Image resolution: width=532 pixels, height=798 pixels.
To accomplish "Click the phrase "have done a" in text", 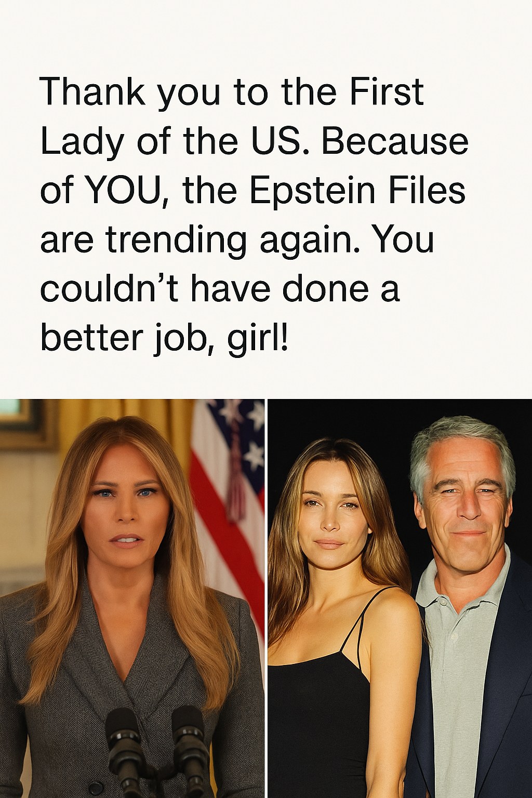I will (x=296, y=291).
